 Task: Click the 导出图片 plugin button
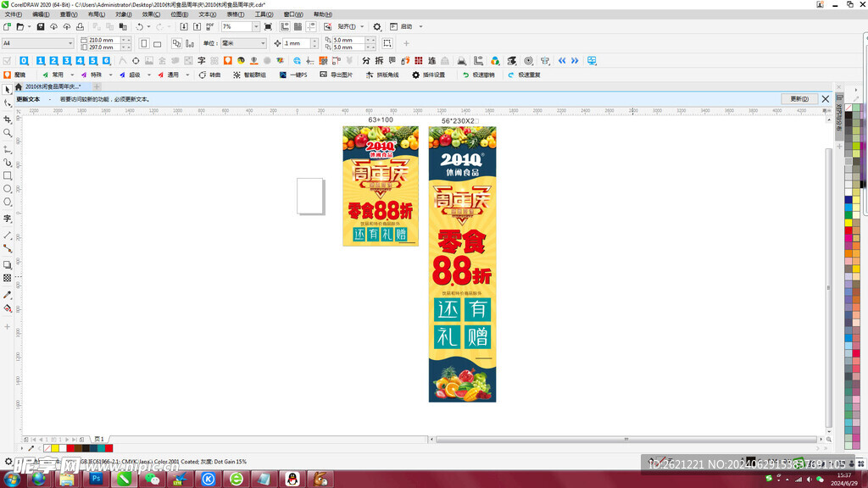(336, 75)
